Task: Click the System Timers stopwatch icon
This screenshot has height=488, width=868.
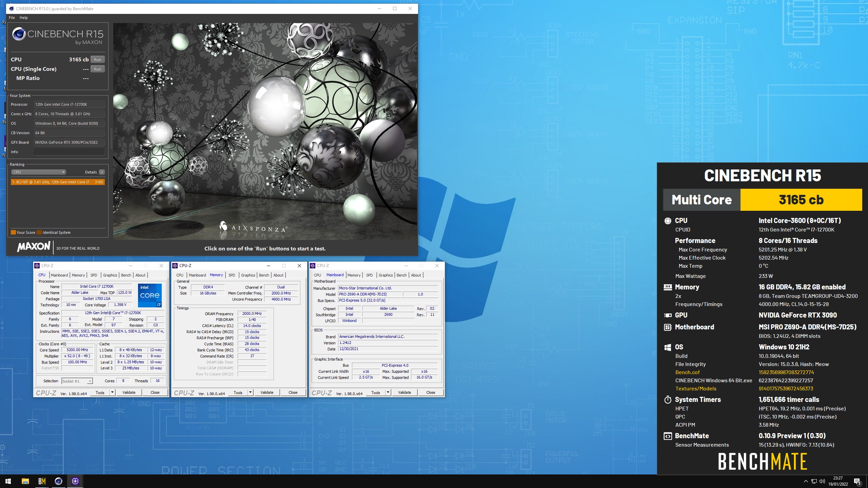Action: (x=668, y=400)
